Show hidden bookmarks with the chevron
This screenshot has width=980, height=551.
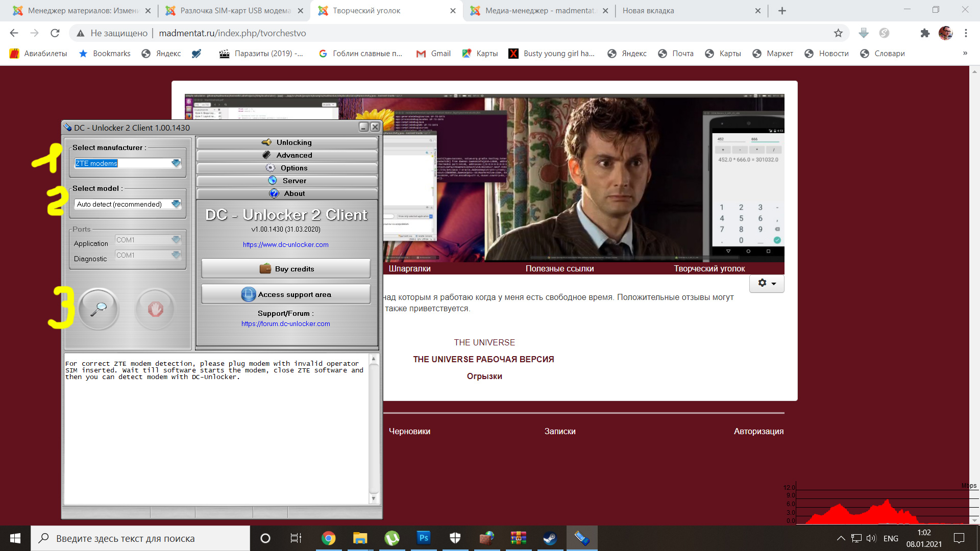(965, 53)
